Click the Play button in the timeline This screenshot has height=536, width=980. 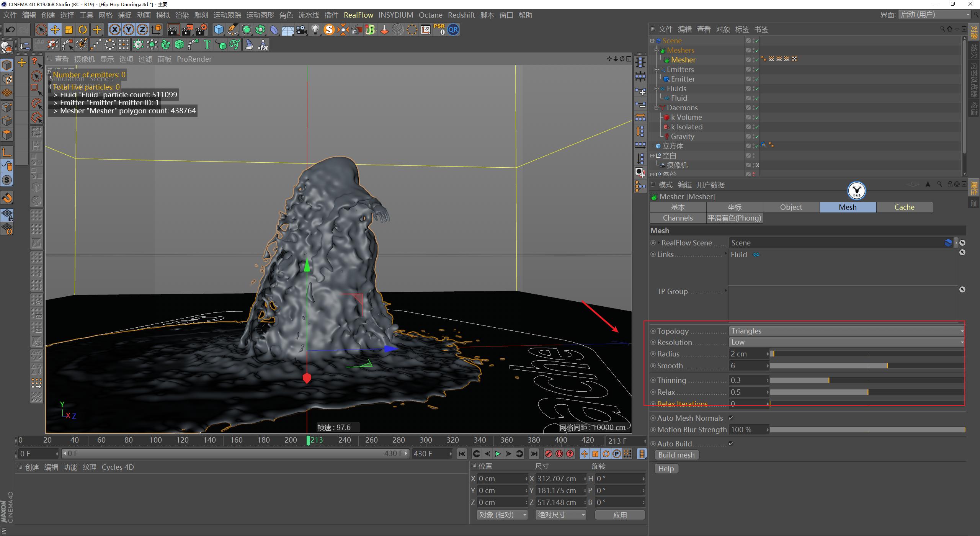(x=497, y=454)
